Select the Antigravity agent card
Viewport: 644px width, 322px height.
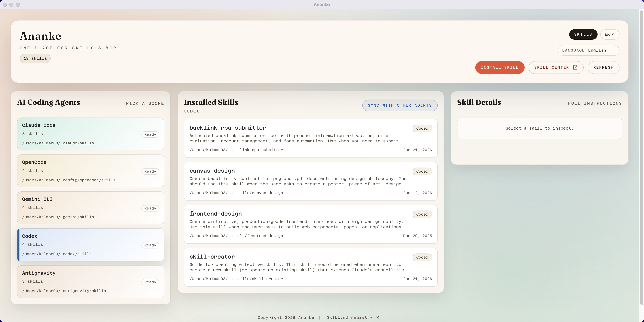click(x=91, y=282)
